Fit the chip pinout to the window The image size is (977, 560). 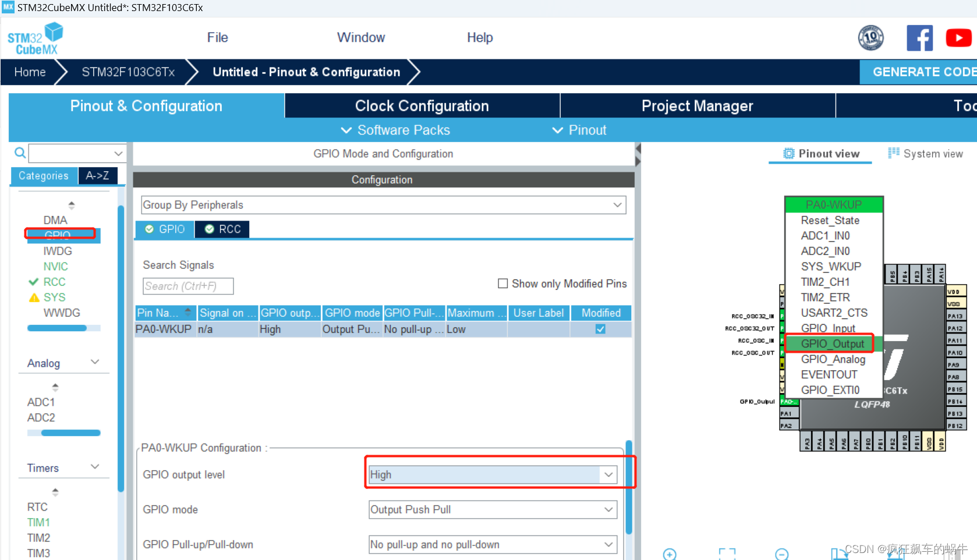[727, 554]
